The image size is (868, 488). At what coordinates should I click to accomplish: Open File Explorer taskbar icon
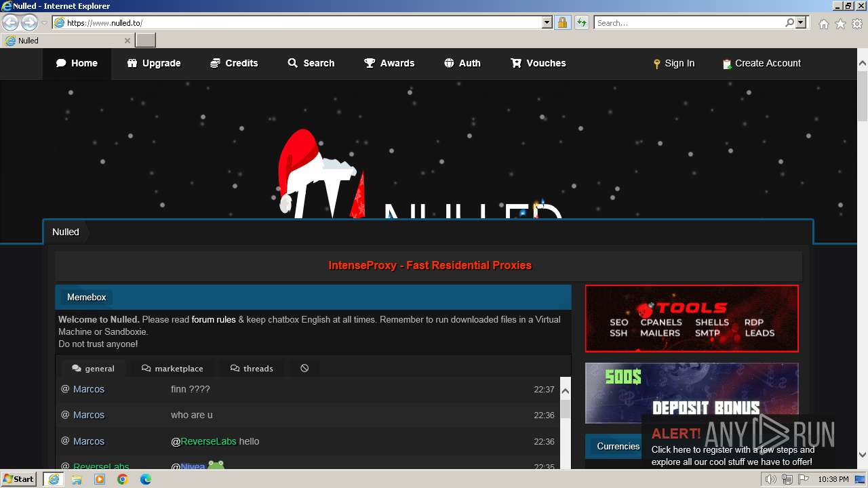coord(77,479)
